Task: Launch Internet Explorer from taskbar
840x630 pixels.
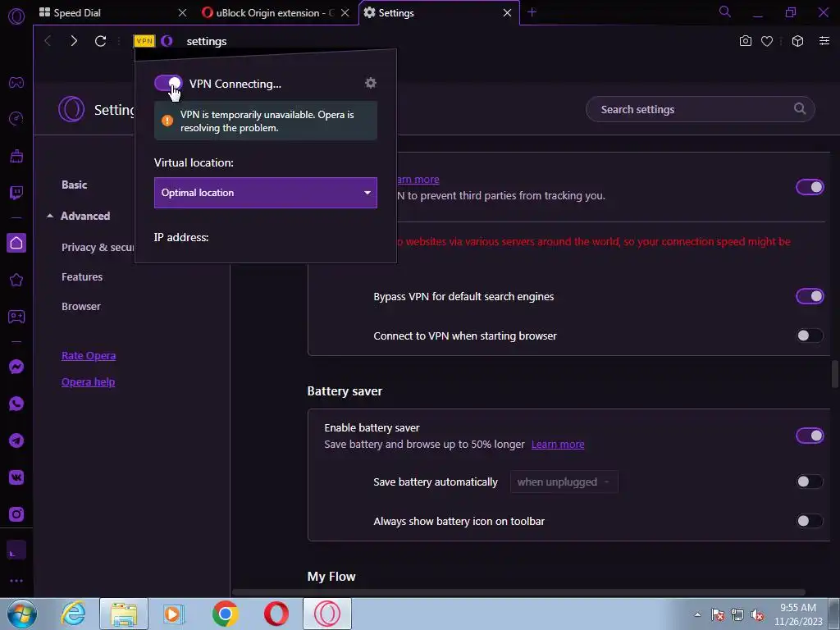Action: tap(73, 614)
